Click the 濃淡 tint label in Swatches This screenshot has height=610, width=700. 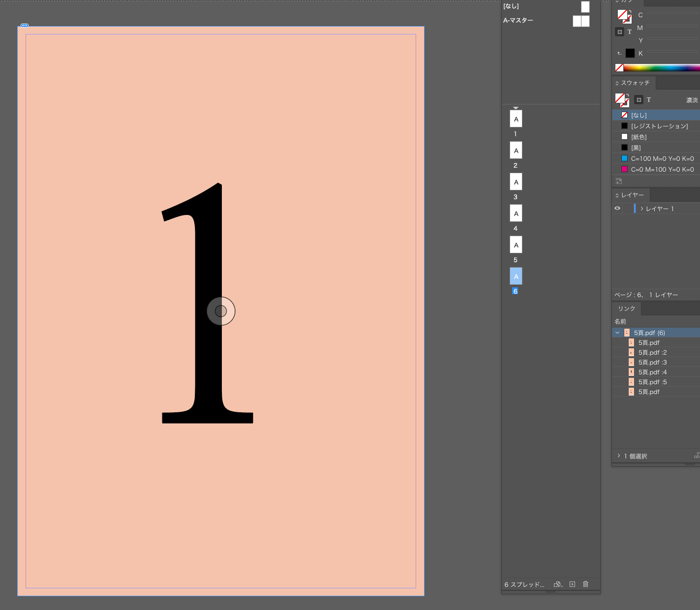click(692, 100)
